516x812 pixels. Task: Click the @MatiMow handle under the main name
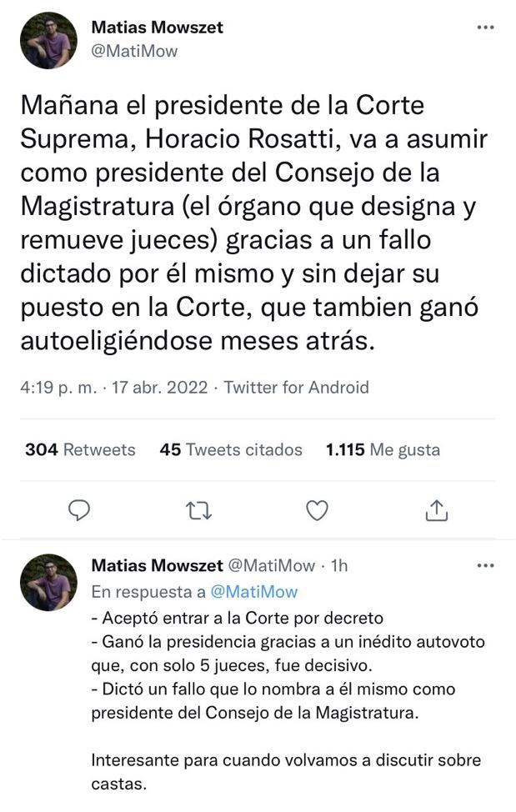tap(134, 51)
